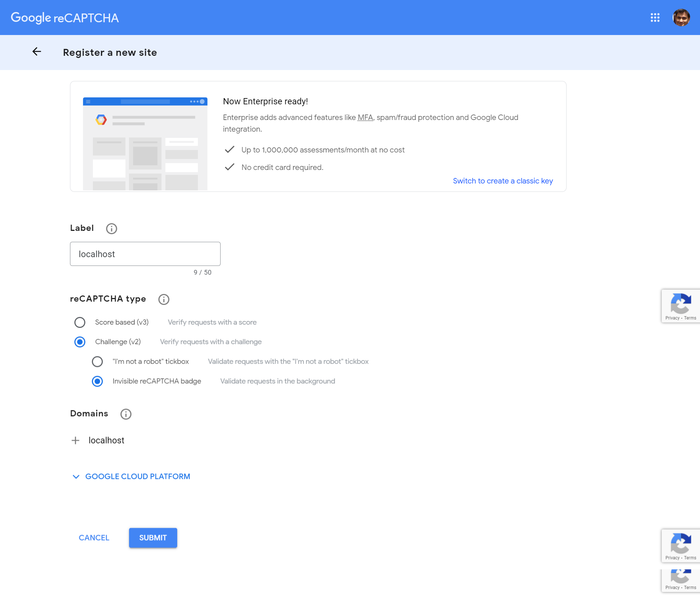Choose "I'm not a robot" tickbox option
This screenshot has width=700, height=600.
click(97, 362)
